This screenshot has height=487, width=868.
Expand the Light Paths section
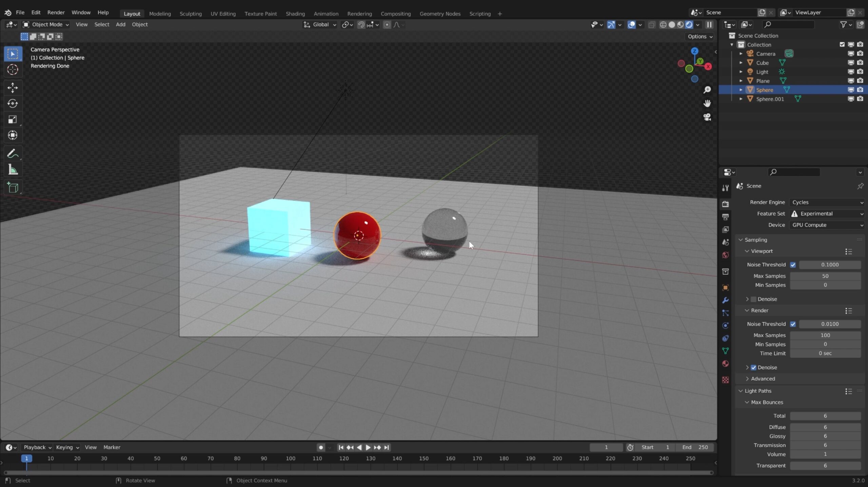tap(758, 390)
